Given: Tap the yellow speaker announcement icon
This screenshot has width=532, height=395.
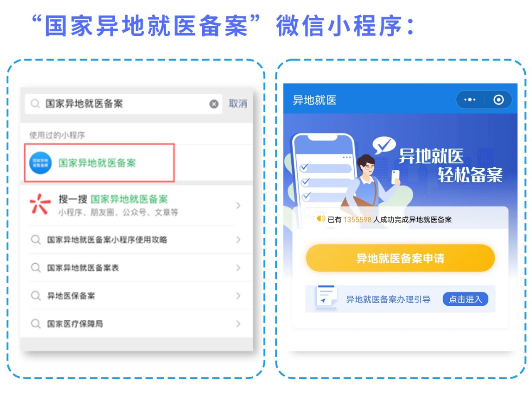Looking at the screenshot, I should pyautogui.click(x=320, y=219).
